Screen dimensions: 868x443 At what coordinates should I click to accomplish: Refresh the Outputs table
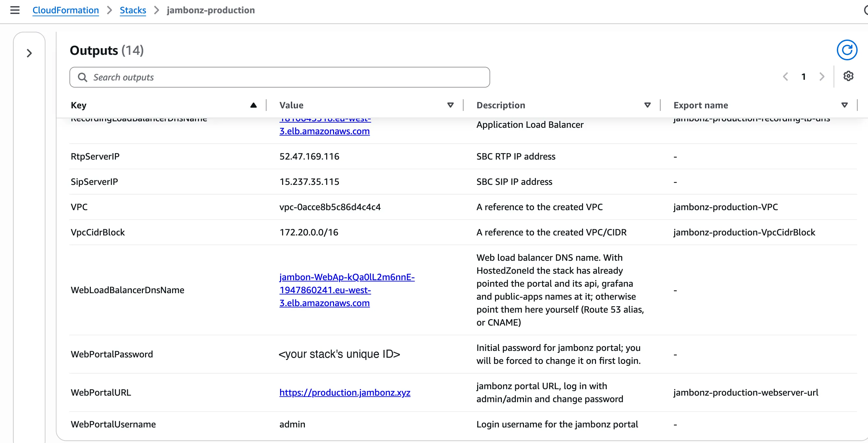click(x=847, y=50)
